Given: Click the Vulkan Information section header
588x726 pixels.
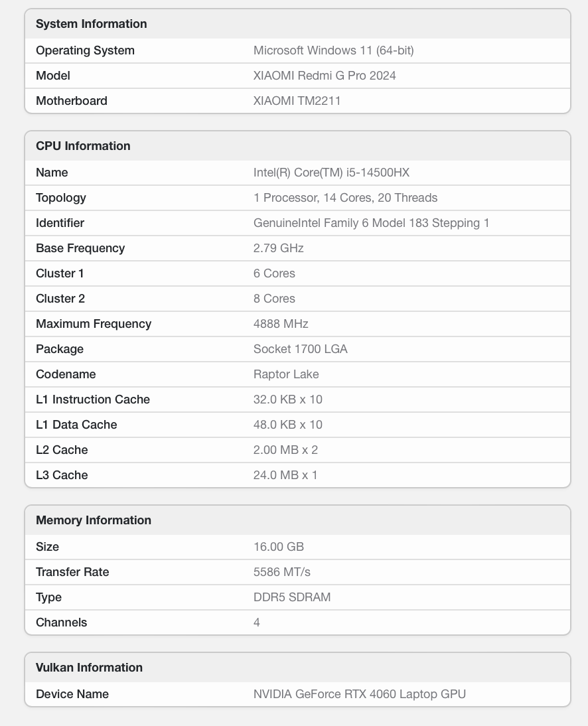Looking at the screenshot, I should (89, 668).
